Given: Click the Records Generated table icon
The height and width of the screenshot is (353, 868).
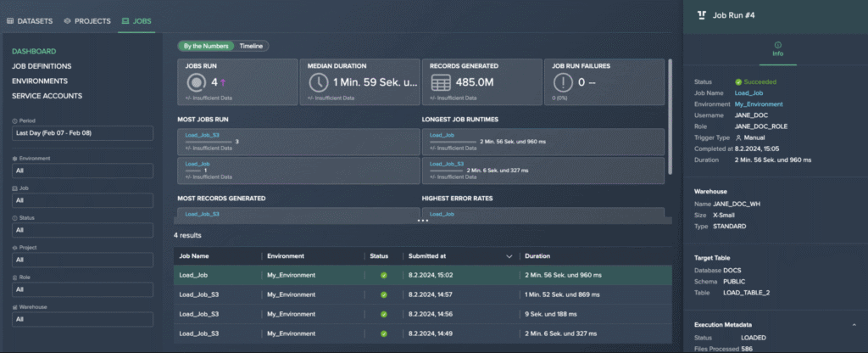Looking at the screenshot, I should [x=440, y=82].
